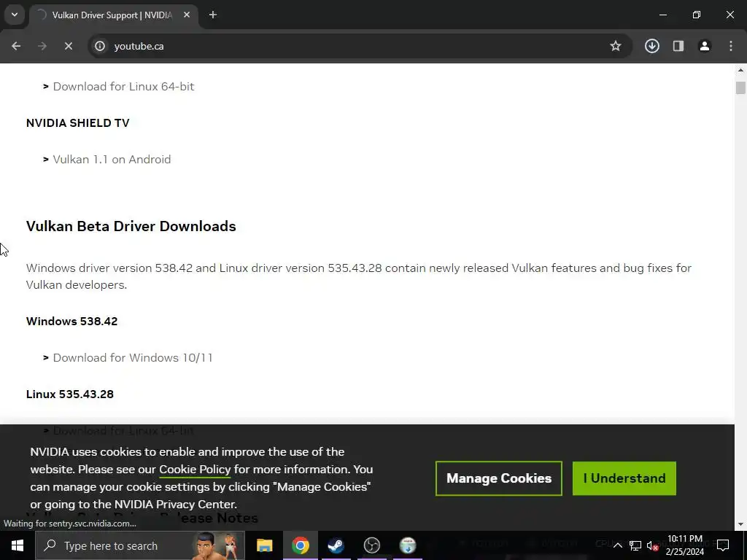Image resolution: width=747 pixels, height=560 pixels.
Task: Toggle Chrome side panel icon
Action: click(678, 46)
